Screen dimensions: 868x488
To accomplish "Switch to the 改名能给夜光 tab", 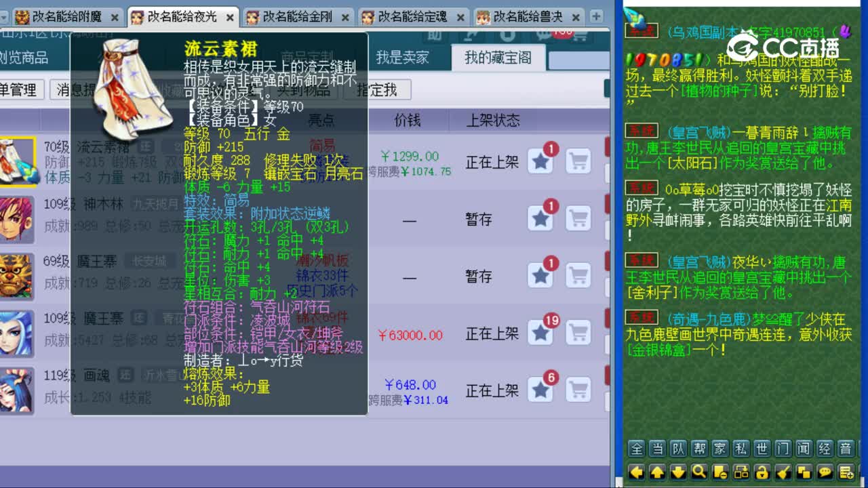I will 182,17.
